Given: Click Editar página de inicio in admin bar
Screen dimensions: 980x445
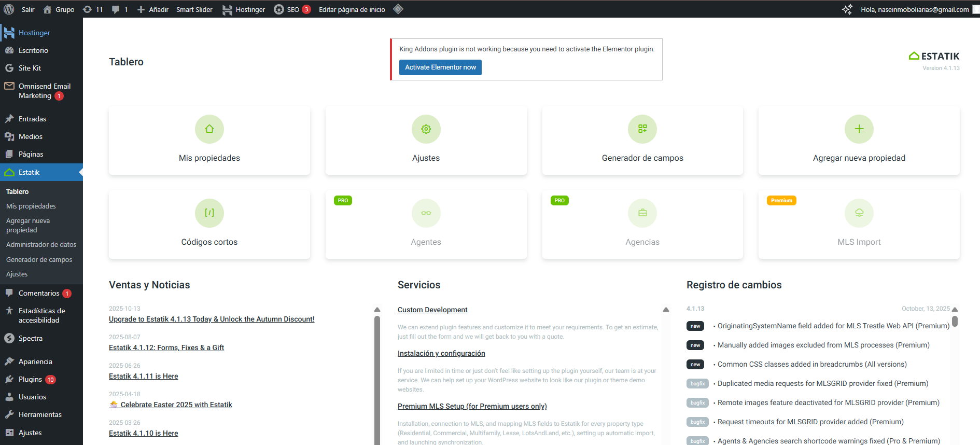Looking at the screenshot, I should click(x=352, y=9).
